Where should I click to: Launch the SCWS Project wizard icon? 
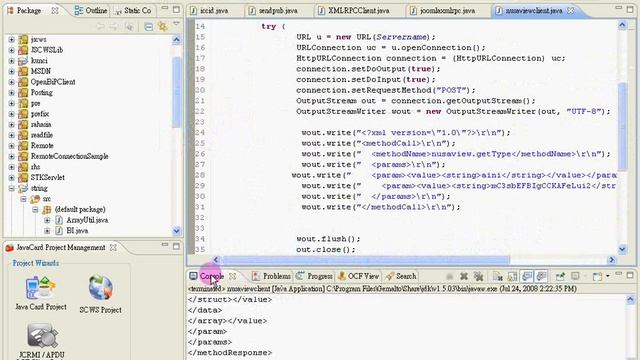pyautogui.click(x=100, y=288)
